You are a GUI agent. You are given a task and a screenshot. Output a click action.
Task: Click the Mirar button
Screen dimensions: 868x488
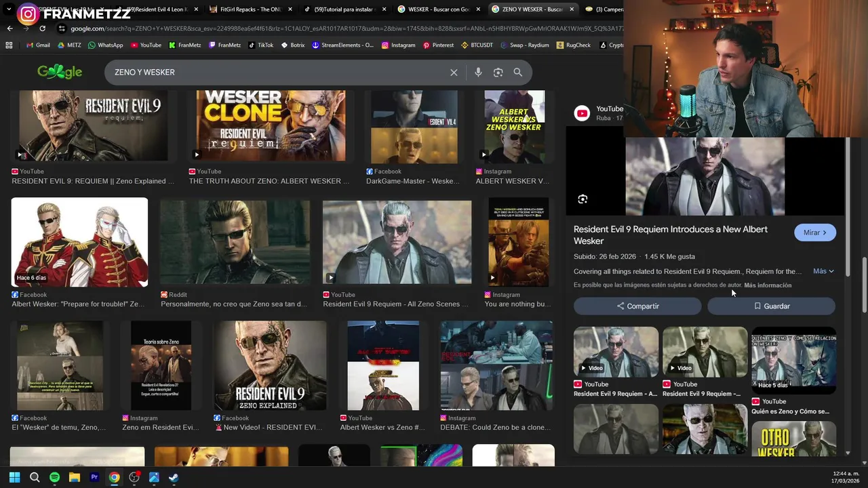click(x=815, y=232)
